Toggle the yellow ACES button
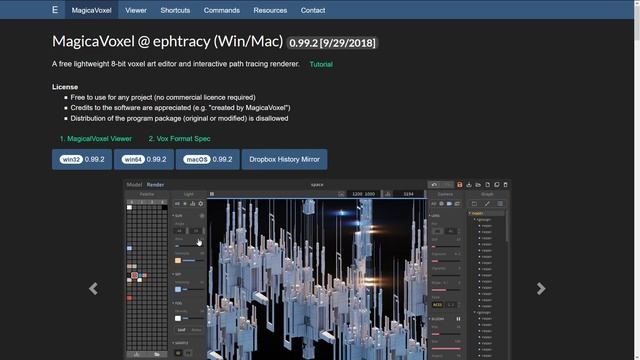This screenshot has width=640, height=360. (x=437, y=305)
